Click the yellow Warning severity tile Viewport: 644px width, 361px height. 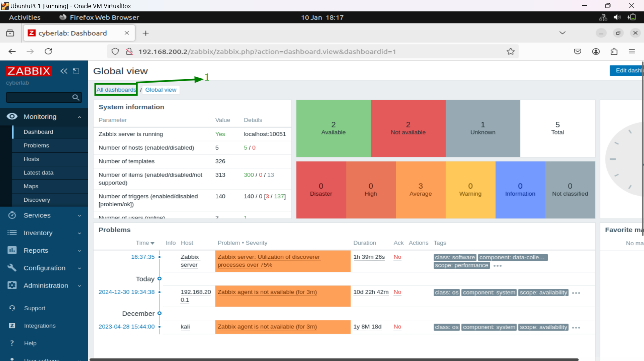click(x=470, y=190)
